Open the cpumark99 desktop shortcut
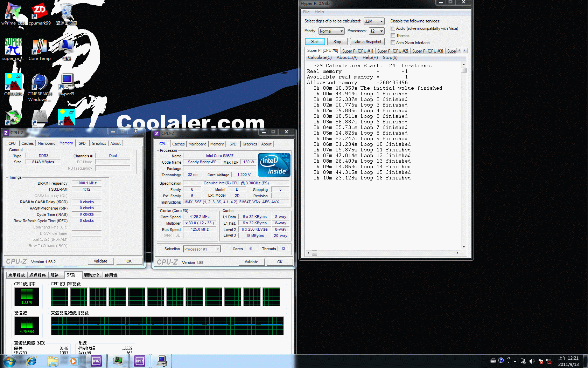 pos(40,14)
